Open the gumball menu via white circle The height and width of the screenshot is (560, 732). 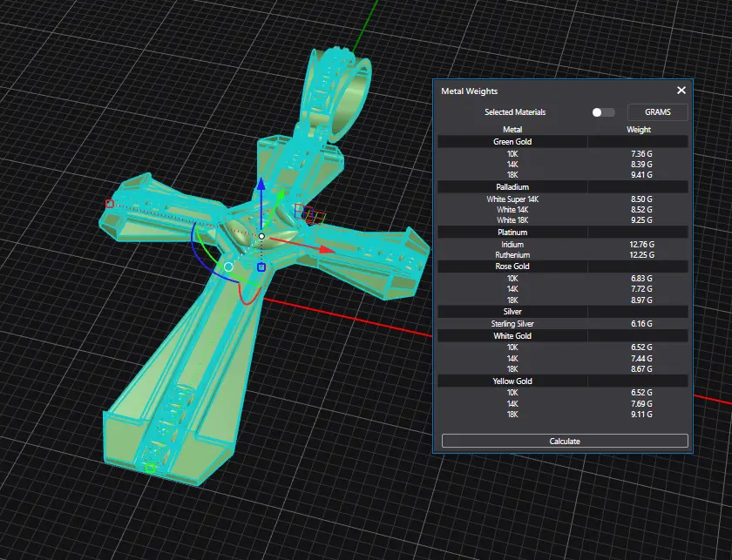pyautogui.click(x=228, y=267)
